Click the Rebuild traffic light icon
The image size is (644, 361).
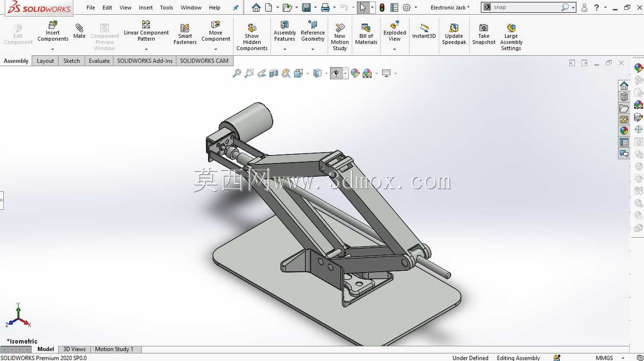tap(382, 8)
